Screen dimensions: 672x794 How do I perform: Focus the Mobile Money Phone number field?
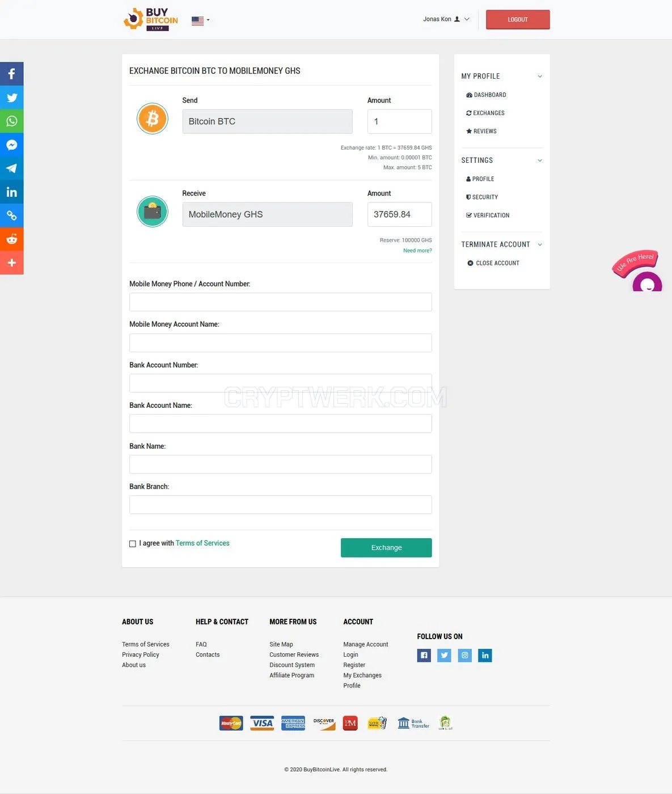280,302
